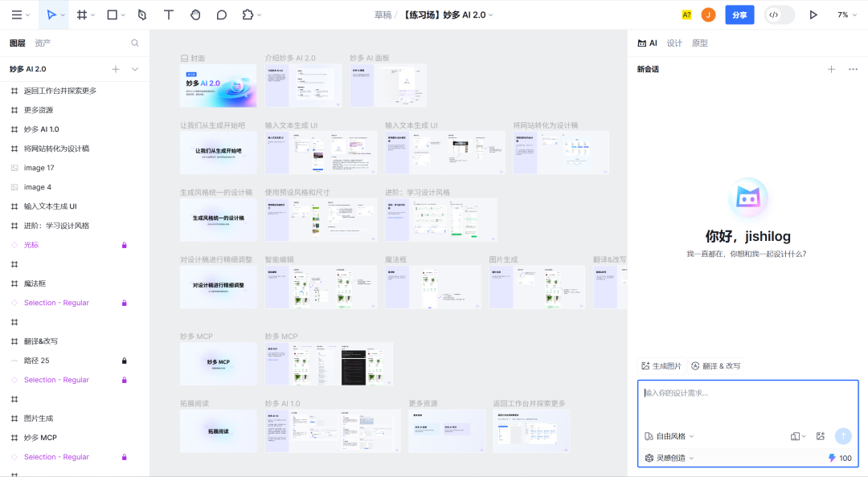The width and height of the screenshot is (868, 477).
Task: Select the Comment tool
Action: pos(222,14)
